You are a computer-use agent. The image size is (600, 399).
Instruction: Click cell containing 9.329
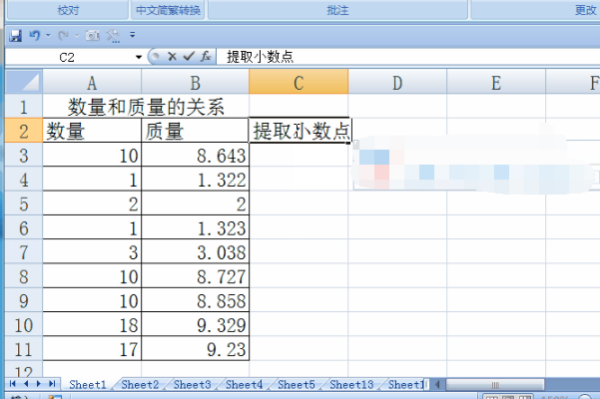pyautogui.click(x=195, y=325)
